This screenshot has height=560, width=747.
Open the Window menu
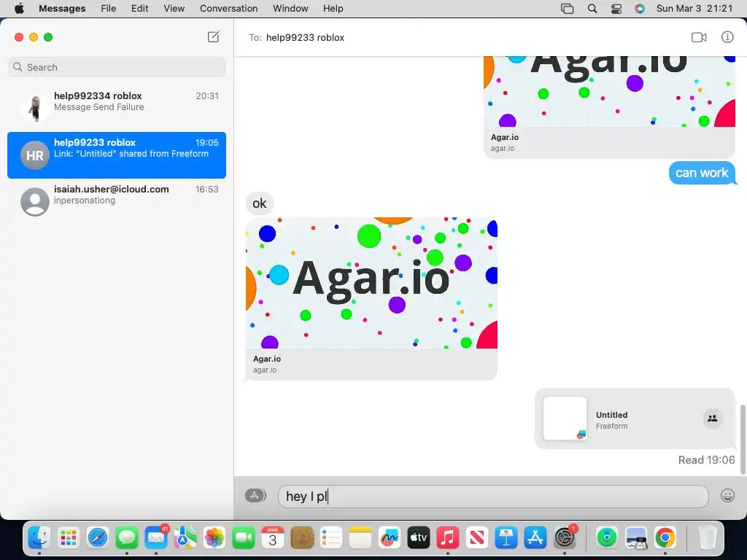[290, 9]
